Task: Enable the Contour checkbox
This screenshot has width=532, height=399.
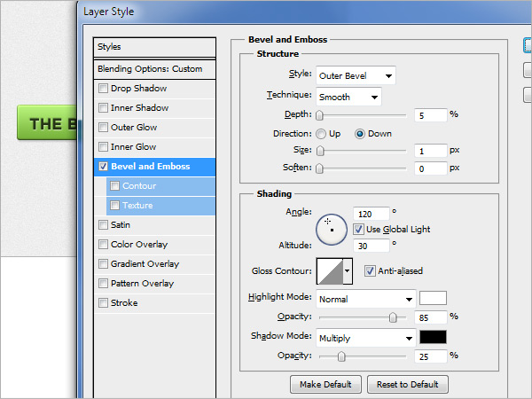Action: coord(114,186)
